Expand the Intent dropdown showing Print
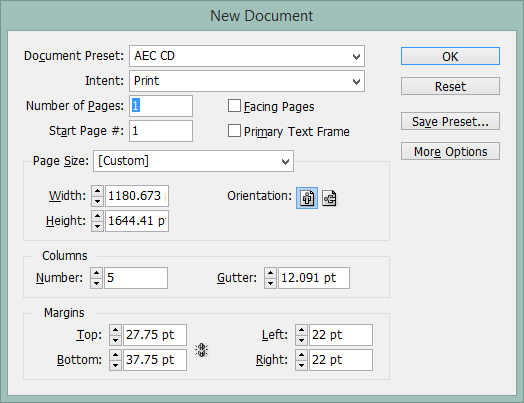 tap(247, 81)
